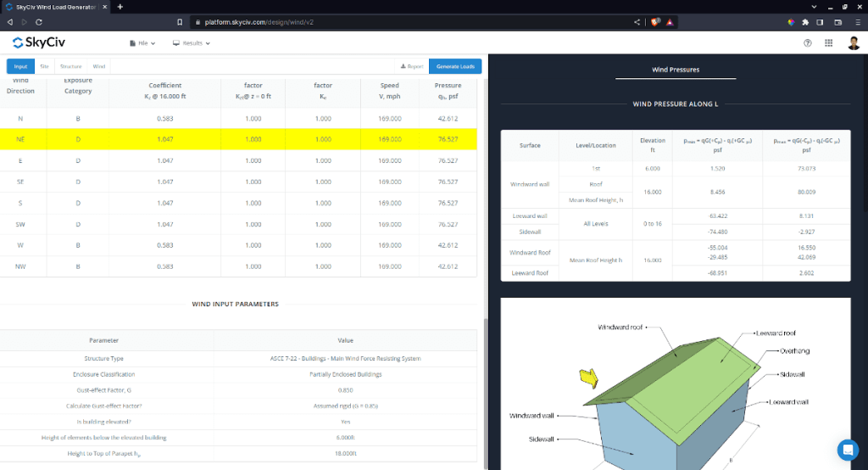868x470 pixels.
Task: Select the Wind tab
Action: coord(99,66)
